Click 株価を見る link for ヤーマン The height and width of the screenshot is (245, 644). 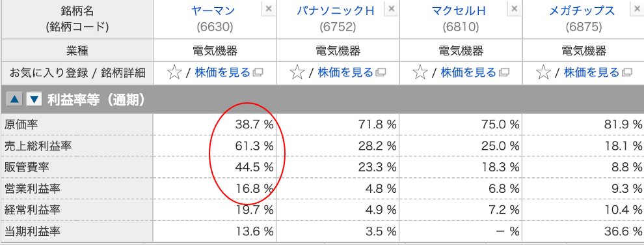pyautogui.click(x=222, y=73)
